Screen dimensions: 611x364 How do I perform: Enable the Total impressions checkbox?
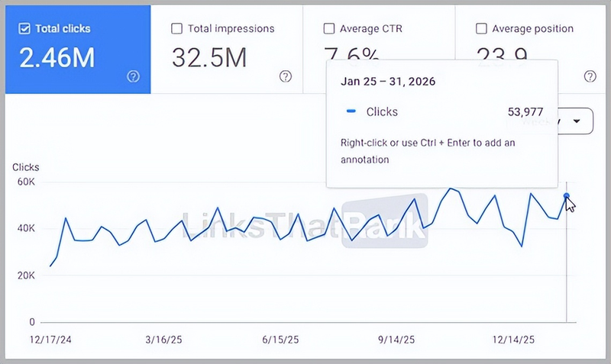(177, 29)
